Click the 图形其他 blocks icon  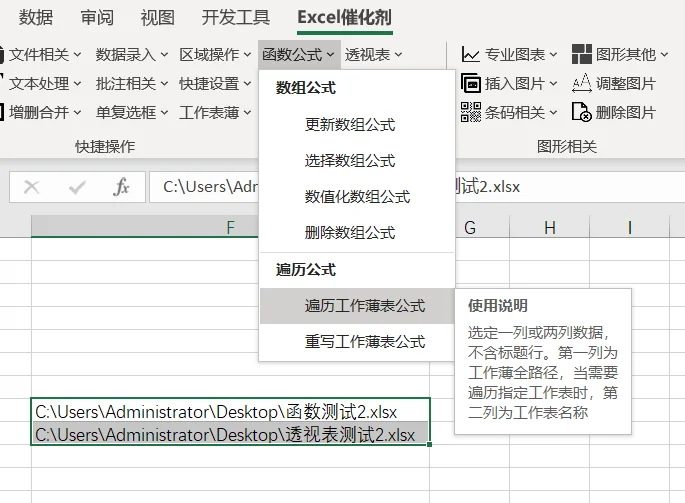click(x=581, y=55)
